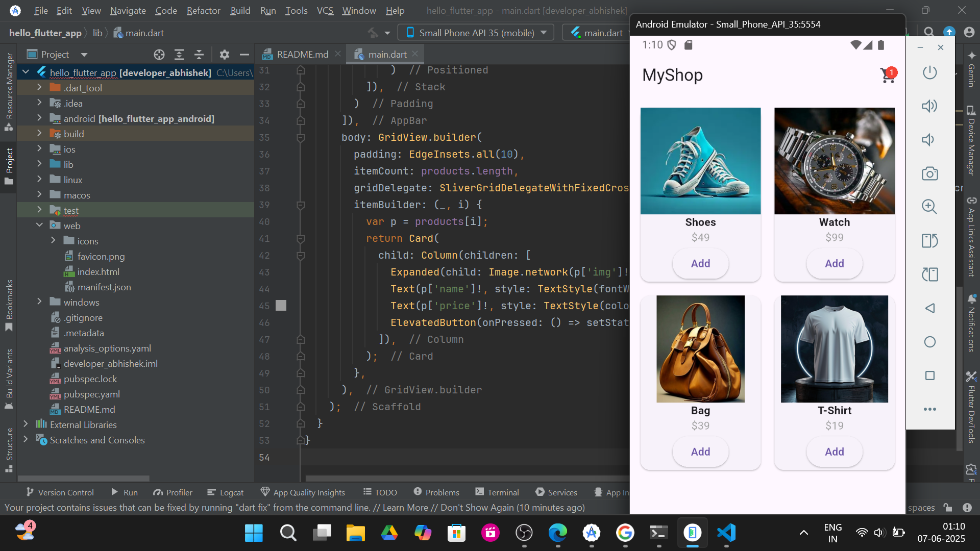Image resolution: width=980 pixels, height=551 pixels.
Task: Expand the lib folder in project tree
Action: (x=39, y=164)
